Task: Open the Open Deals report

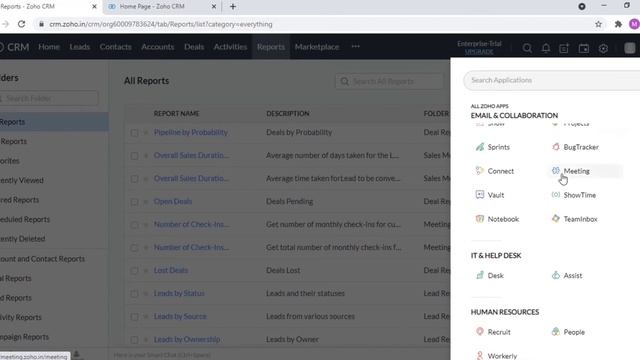Action: 173,201
